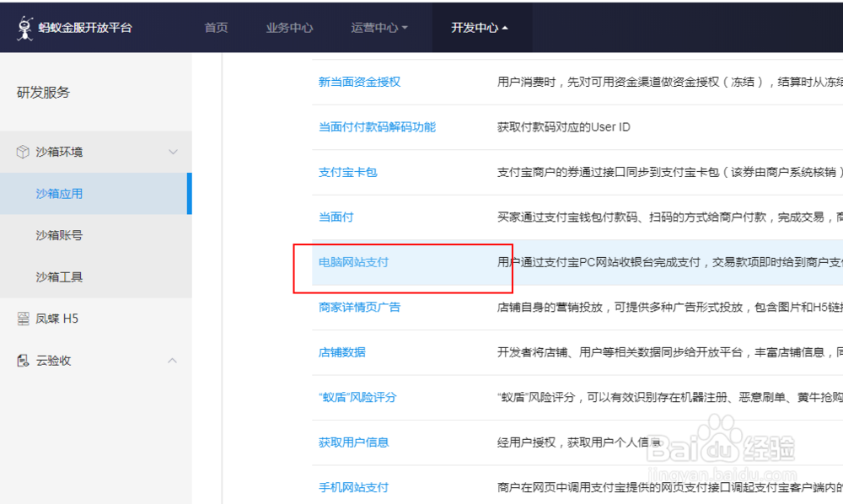
Task: Click the 蚂蚁金服开放平台 title text
Action: (85, 28)
